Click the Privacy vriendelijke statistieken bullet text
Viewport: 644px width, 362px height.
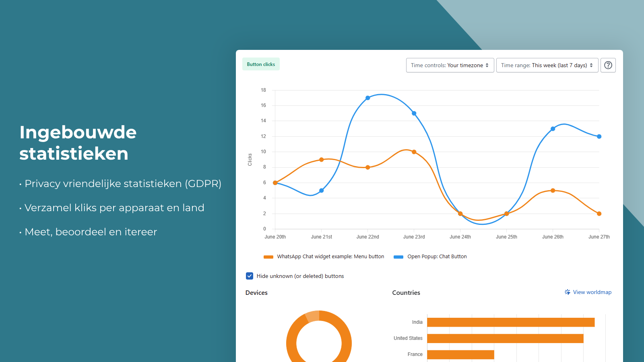click(123, 184)
